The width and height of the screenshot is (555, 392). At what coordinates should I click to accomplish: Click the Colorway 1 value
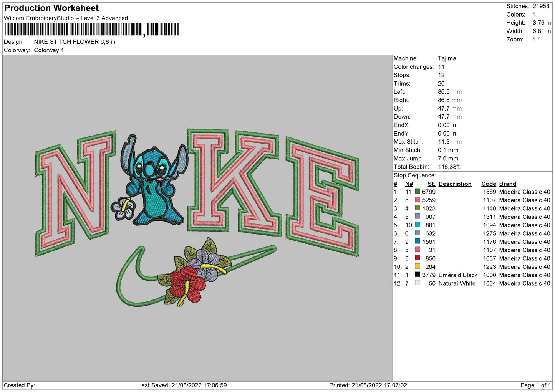(49, 50)
